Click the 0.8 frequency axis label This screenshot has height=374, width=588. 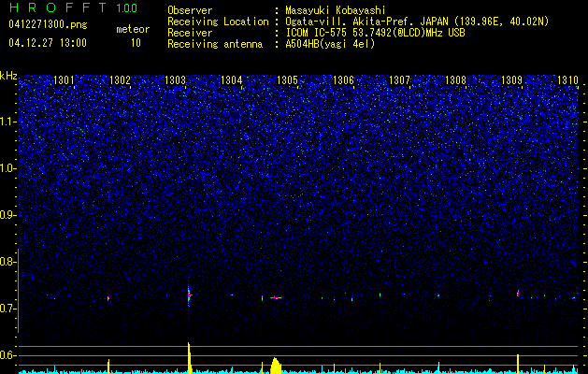(x=8, y=262)
